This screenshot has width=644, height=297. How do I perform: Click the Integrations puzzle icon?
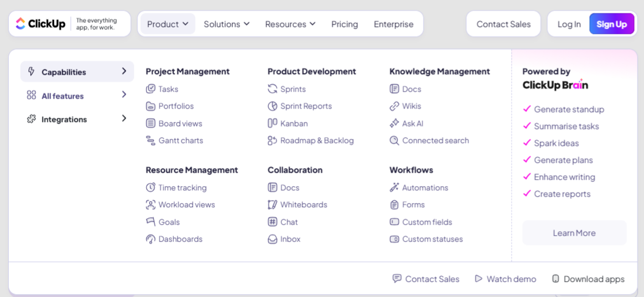(x=32, y=119)
